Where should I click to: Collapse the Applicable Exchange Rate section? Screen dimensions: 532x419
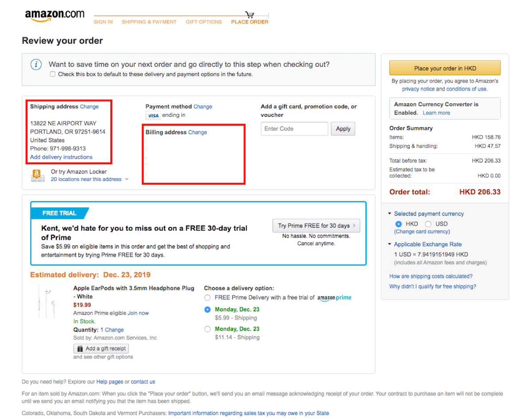point(389,245)
